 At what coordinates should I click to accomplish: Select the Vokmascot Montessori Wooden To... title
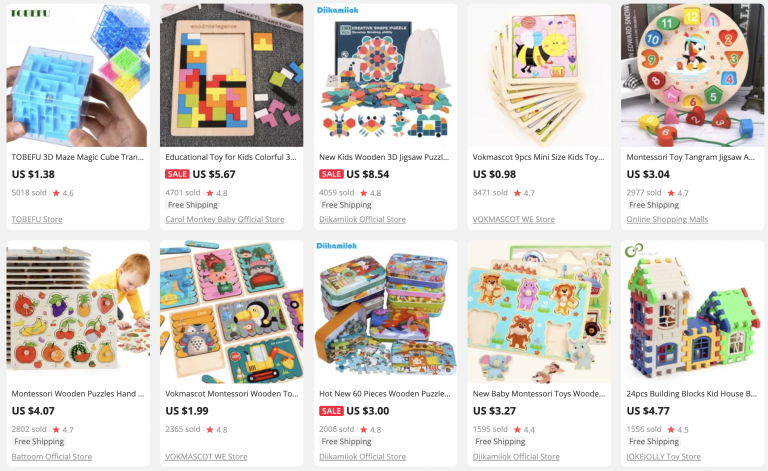232,394
